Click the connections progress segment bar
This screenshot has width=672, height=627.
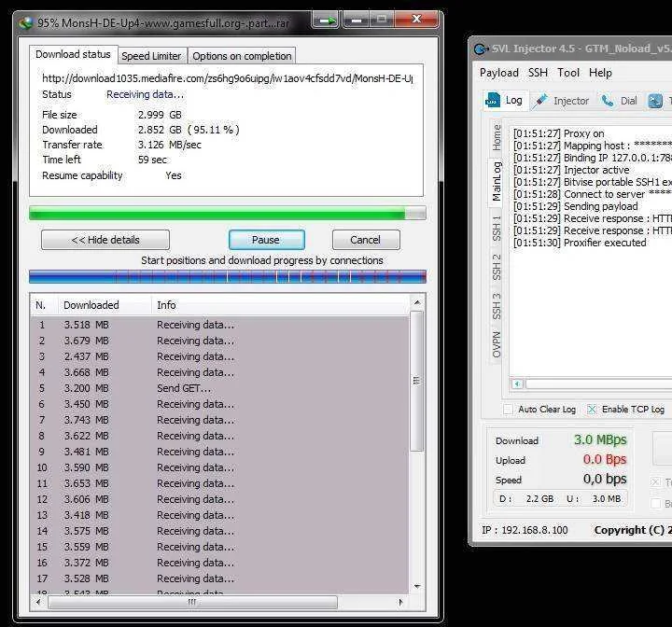[x=228, y=277]
